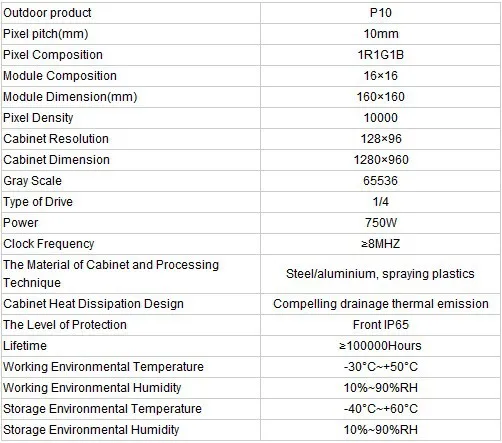The width and height of the screenshot is (502, 443).
Task: Click the -30°C~+50°C working temperature value
Action: pyautogui.click(x=381, y=367)
